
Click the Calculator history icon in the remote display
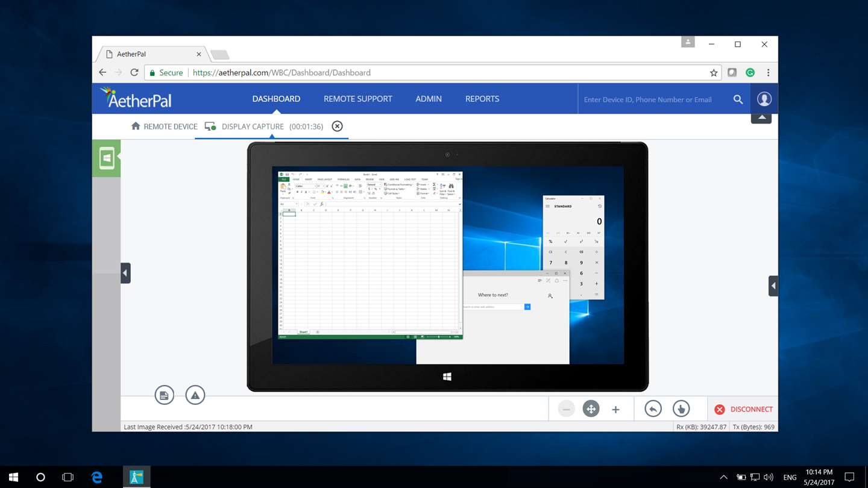coord(599,206)
